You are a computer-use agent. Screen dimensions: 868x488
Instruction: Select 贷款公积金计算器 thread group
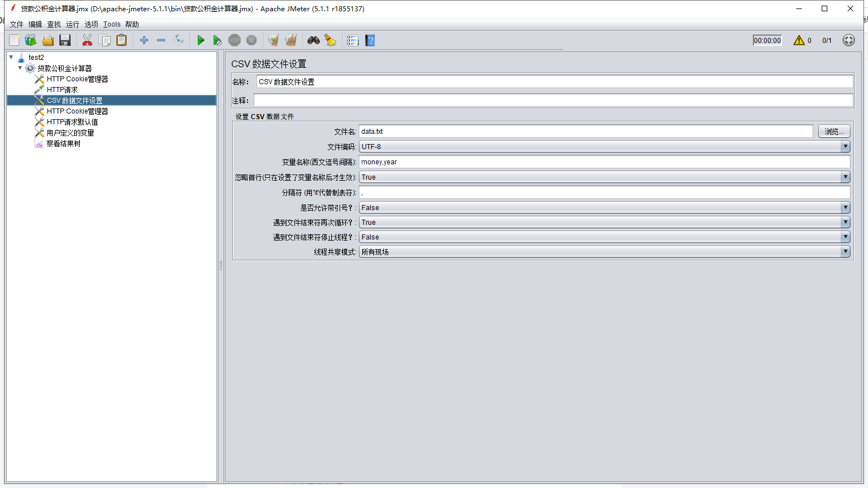click(x=64, y=68)
